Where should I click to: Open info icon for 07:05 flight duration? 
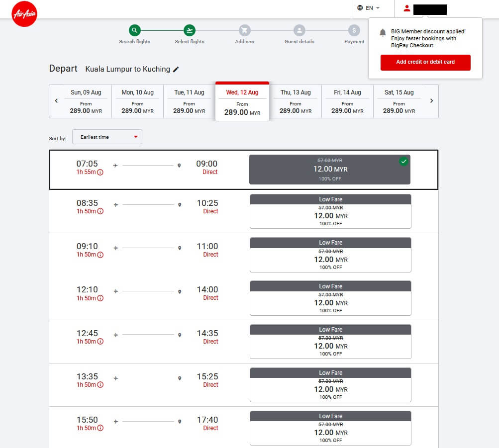(100, 173)
